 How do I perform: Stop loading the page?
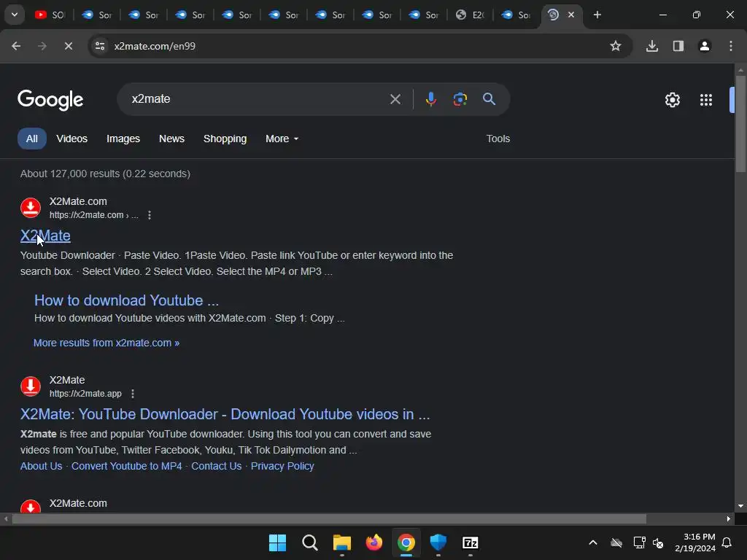pyautogui.click(x=68, y=46)
